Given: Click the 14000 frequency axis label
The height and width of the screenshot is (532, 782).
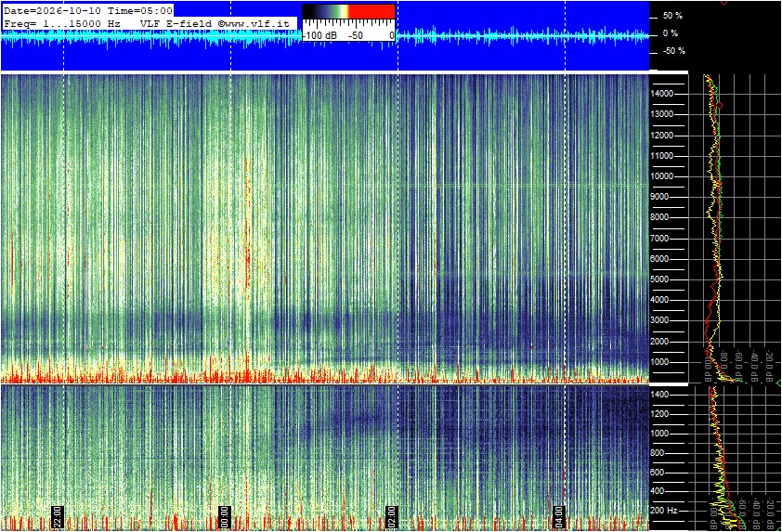Looking at the screenshot, I should [x=662, y=94].
